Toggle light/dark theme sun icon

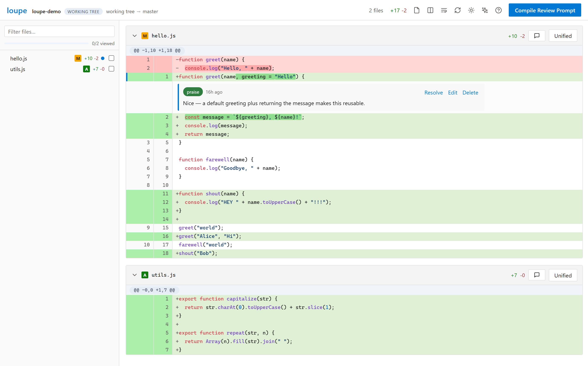pos(471,10)
